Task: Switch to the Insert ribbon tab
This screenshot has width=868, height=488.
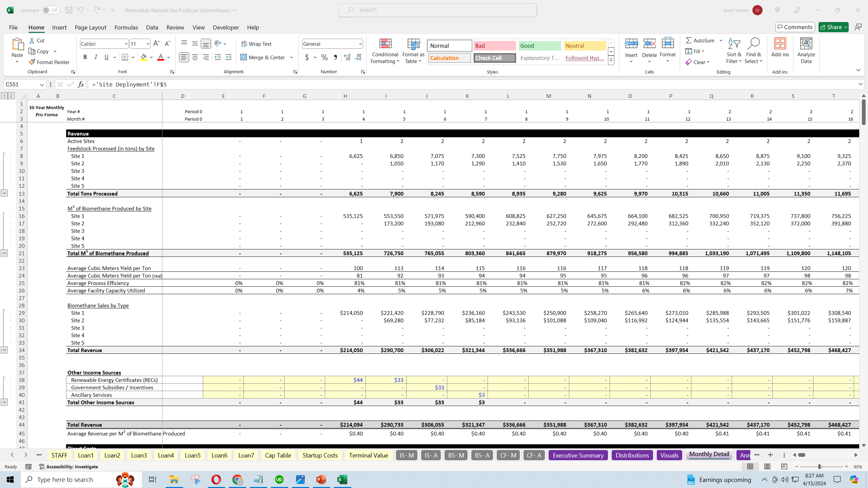Action: [x=59, y=27]
